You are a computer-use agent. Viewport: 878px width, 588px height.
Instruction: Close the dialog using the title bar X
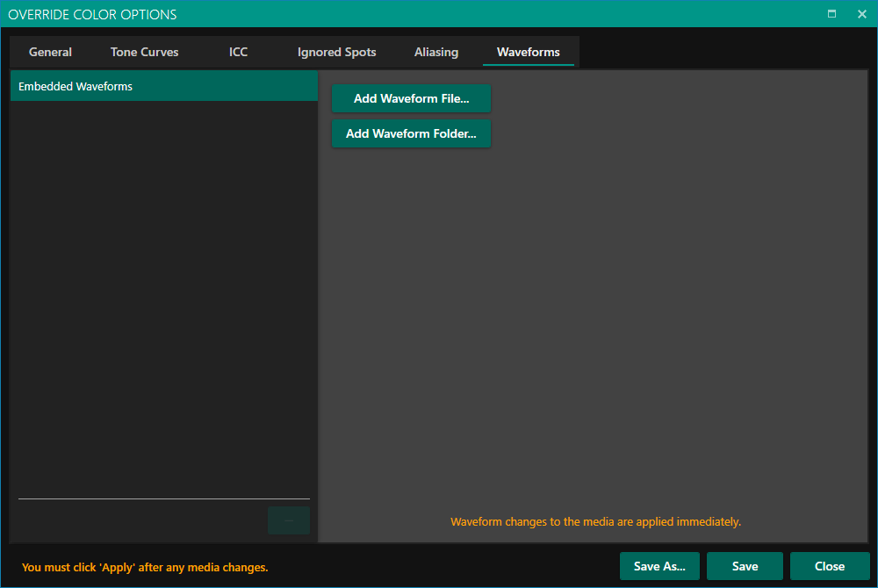(x=861, y=14)
